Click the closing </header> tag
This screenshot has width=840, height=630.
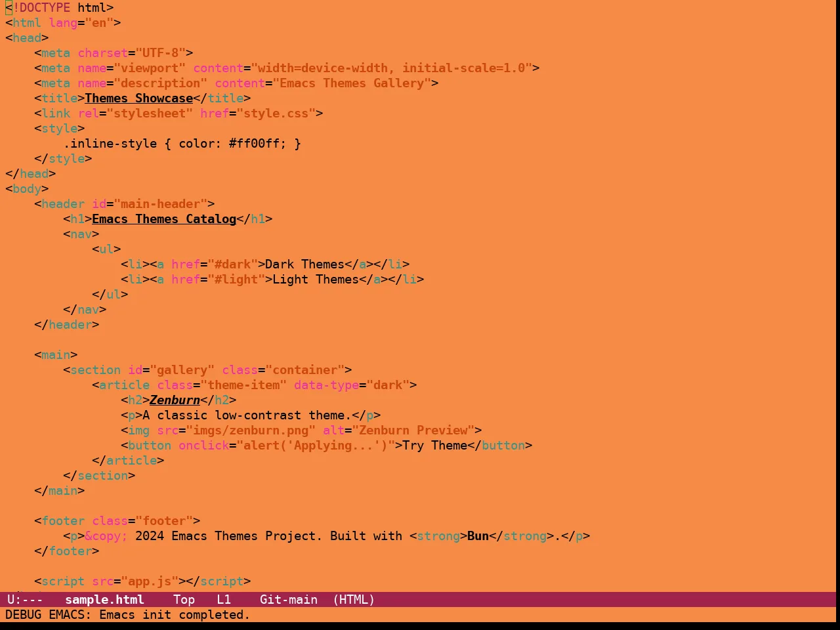(67, 325)
